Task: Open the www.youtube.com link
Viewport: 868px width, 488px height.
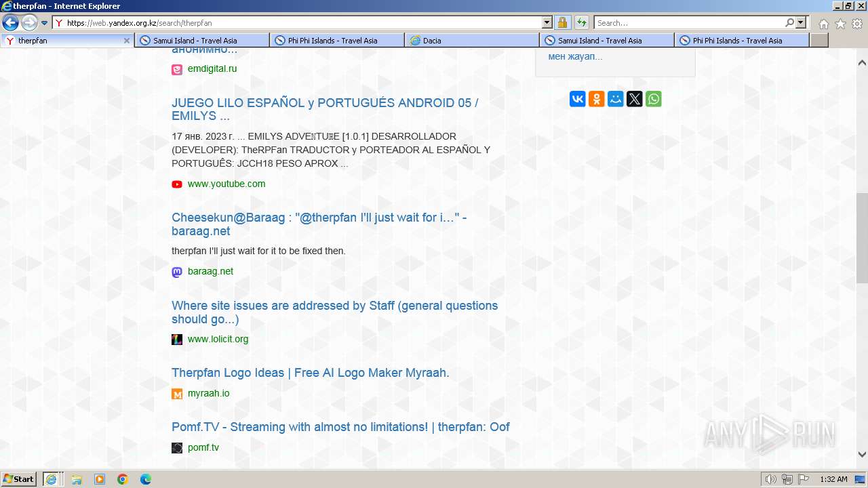Action: 226,184
